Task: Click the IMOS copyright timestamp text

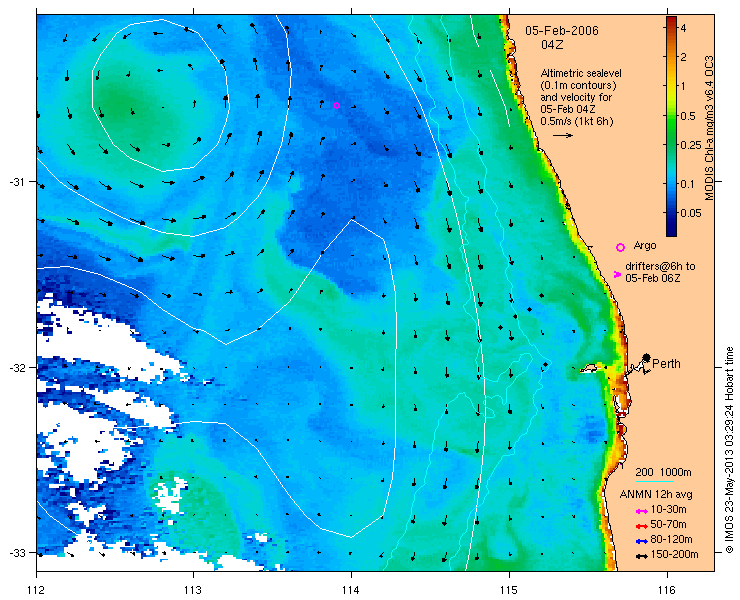Action: 730,450
